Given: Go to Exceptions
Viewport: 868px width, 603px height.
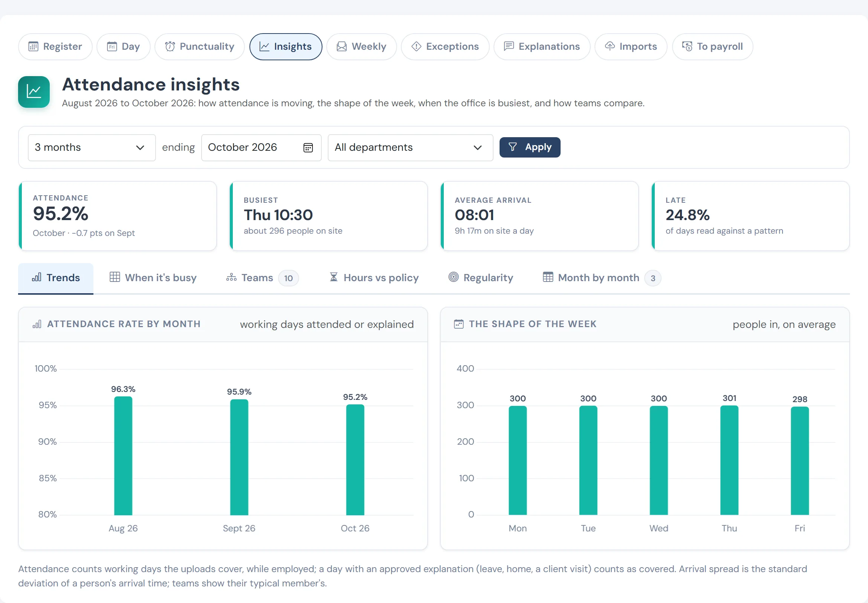Looking at the screenshot, I should tap(445, 46).
